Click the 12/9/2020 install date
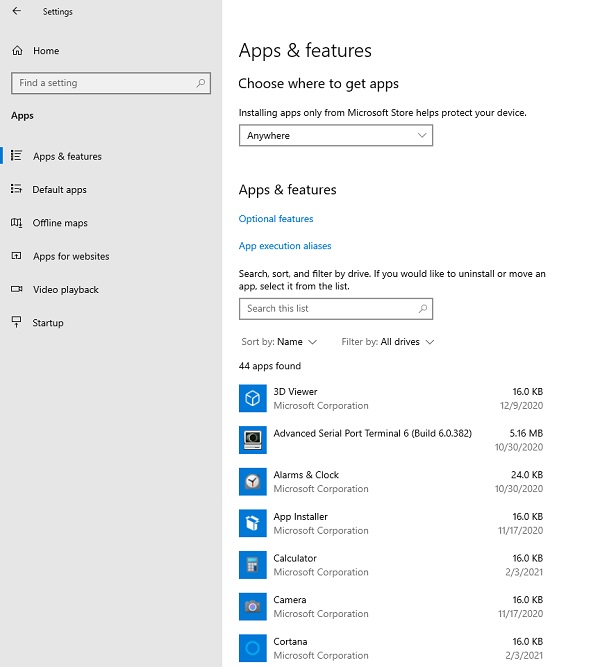 pos(522,405)
